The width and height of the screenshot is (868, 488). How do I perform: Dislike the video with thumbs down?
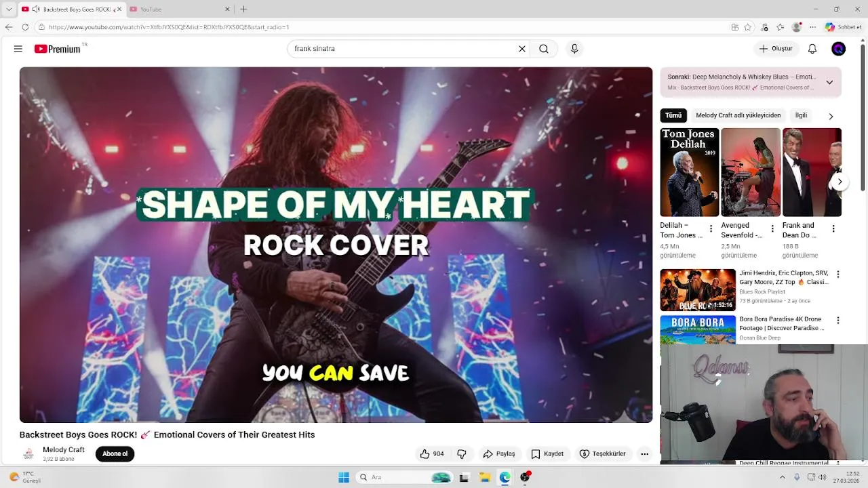point(462,453)
